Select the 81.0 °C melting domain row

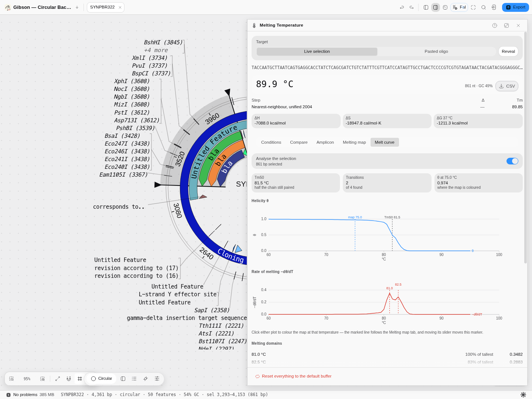point(387,354)
